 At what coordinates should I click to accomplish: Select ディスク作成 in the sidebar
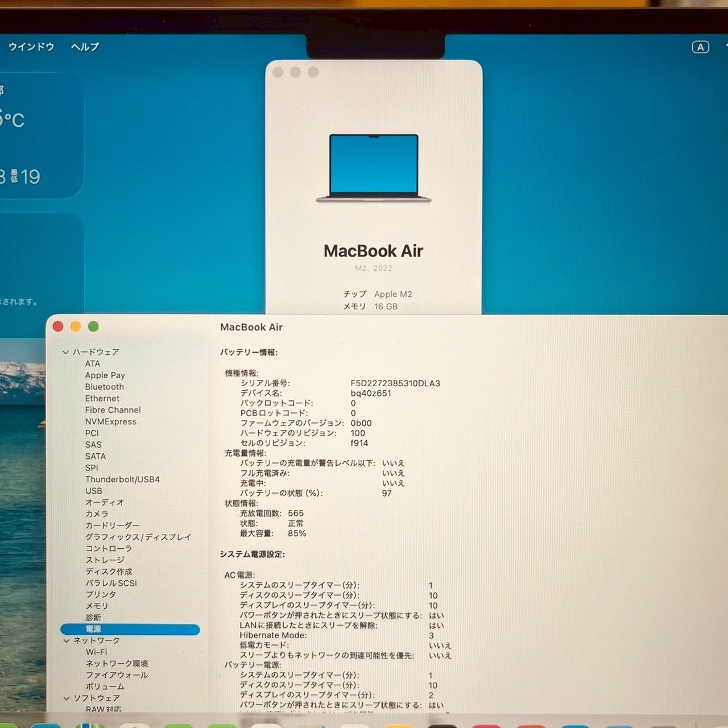[109, 572]
